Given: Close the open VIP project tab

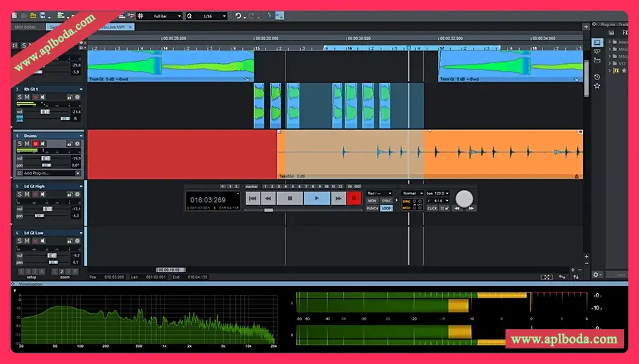Looking at the screenshot, I should 131,27.
